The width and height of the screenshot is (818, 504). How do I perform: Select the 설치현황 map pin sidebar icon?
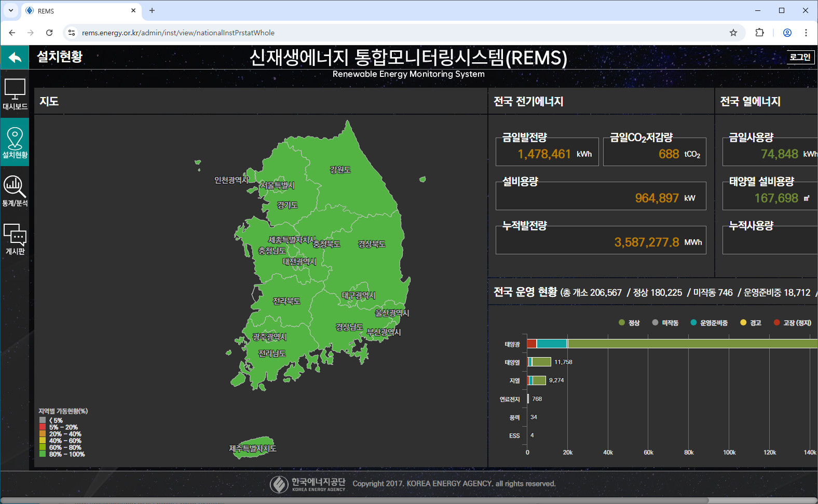pos(15,143)
